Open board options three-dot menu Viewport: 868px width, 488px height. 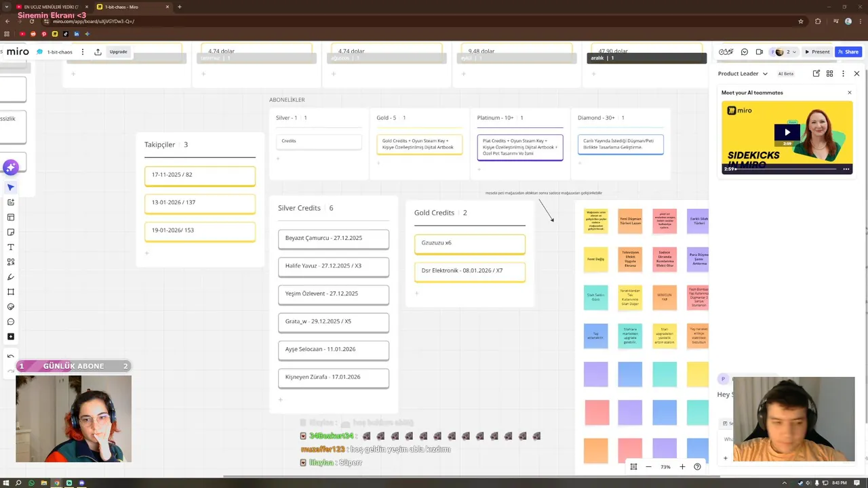click(83, 52)
